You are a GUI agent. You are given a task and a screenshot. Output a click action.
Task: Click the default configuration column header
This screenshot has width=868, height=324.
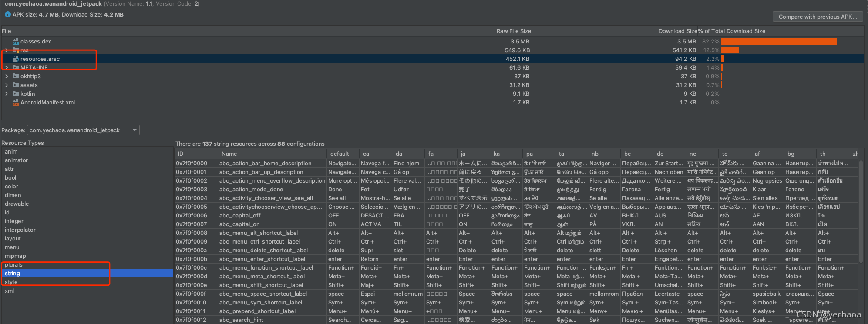click(343, 154)
